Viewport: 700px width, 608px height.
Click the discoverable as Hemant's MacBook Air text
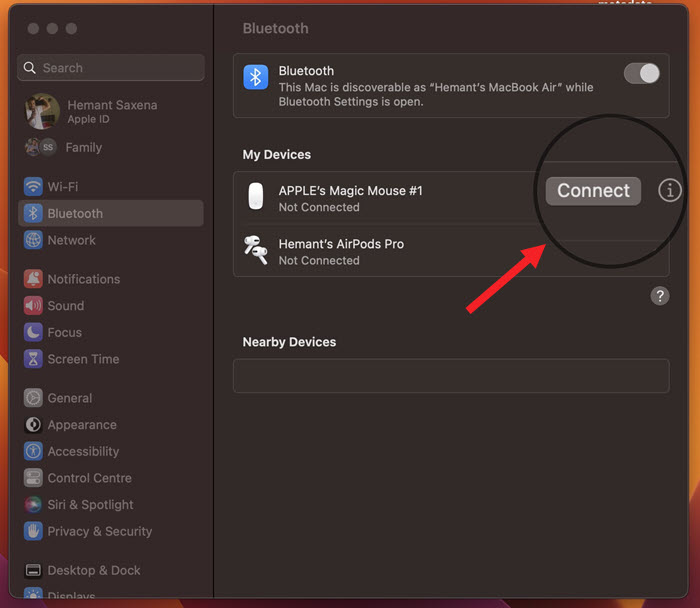click(436, 94)
